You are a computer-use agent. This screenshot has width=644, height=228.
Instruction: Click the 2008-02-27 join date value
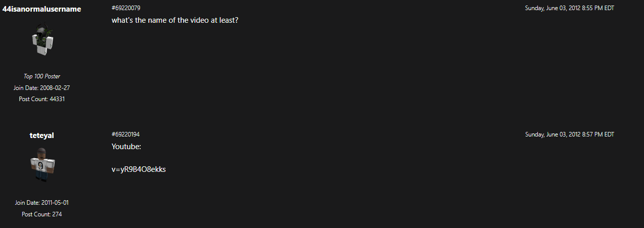coord(56,88)
